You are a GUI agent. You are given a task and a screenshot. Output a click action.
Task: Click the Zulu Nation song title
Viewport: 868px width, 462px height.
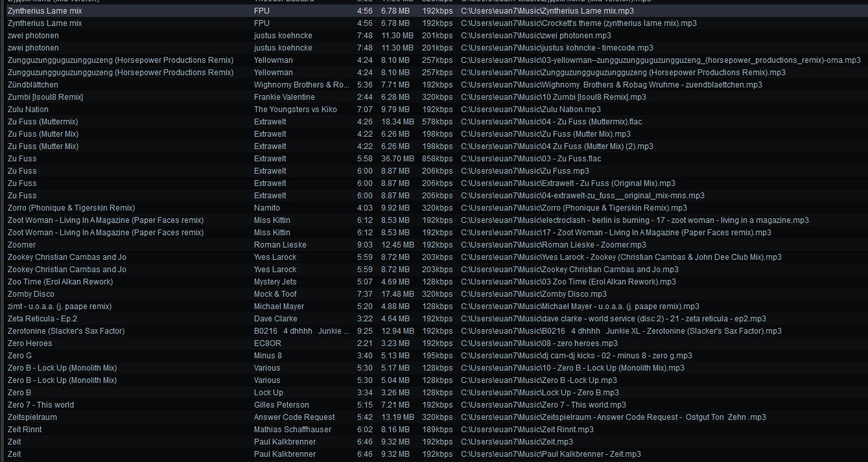[x=28, y=110]
